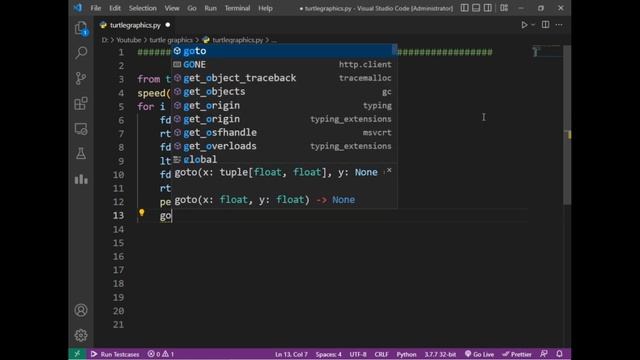Open the Go menu
The image size is (640, 360).
(192, 8)
